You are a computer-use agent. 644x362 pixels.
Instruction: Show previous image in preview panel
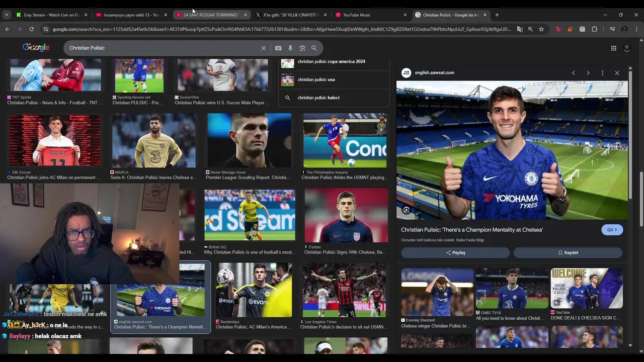pos(573,73)
